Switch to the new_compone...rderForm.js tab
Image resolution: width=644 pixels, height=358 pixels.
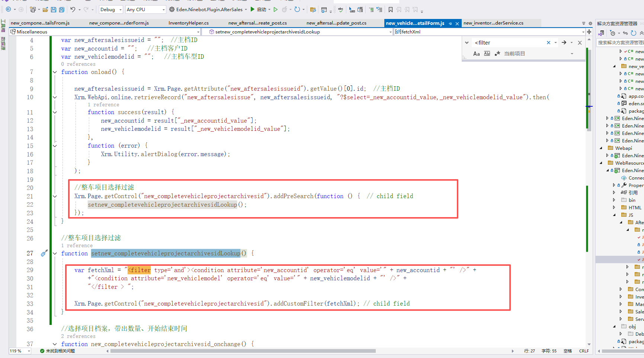click(x=119, y=23)
